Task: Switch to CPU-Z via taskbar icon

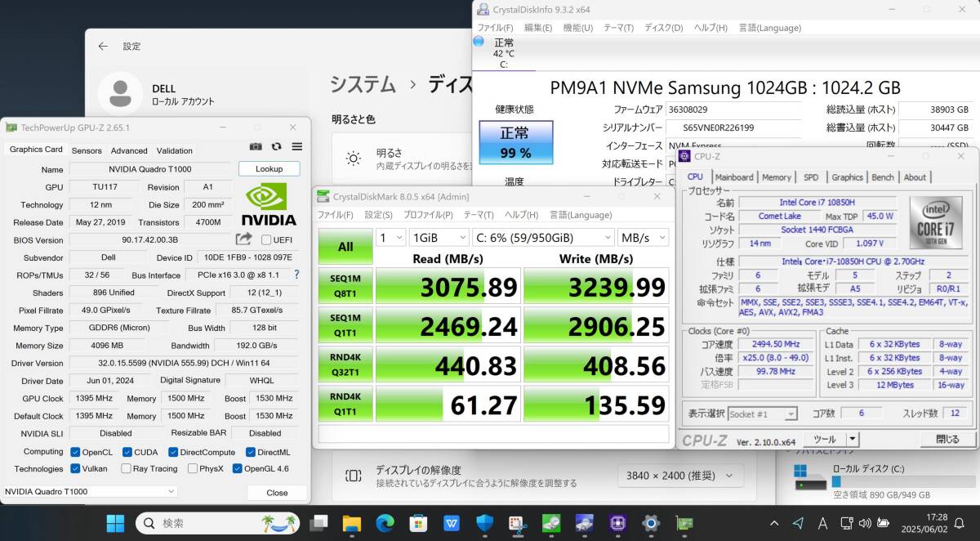Action: tap(617, 523)
